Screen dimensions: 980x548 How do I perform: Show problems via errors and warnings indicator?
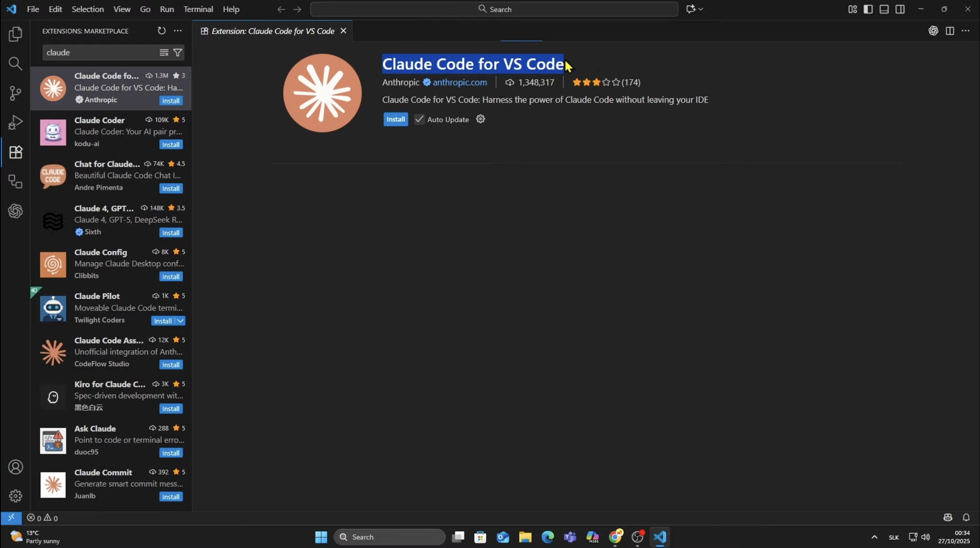[43, 518]
